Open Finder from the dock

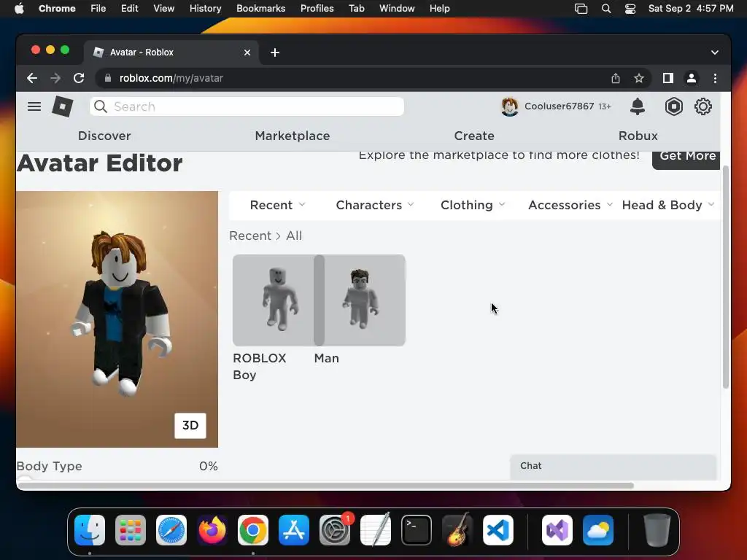(x=90, y=530)
